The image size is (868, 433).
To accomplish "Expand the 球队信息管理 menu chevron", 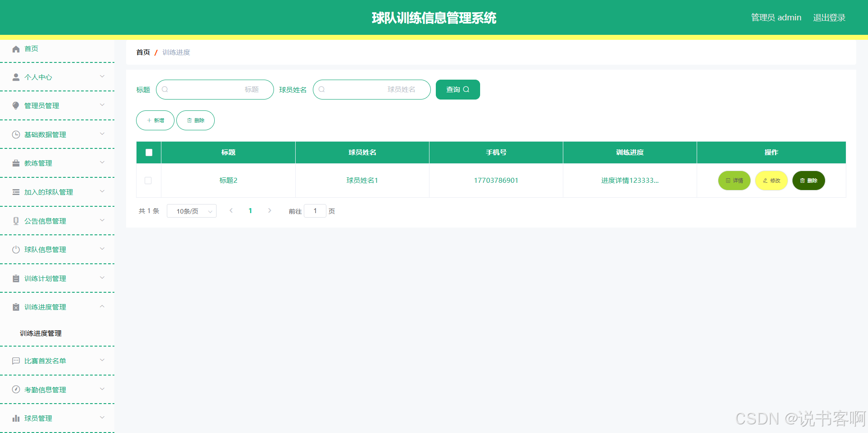I will coord(102,248).
